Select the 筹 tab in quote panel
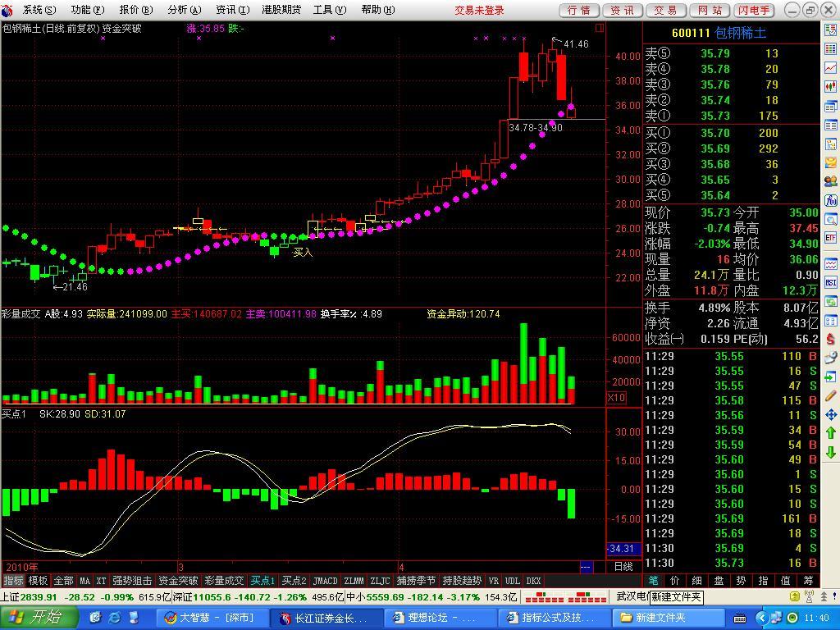Viewport: 840px width, 630px height. point(808,581)
